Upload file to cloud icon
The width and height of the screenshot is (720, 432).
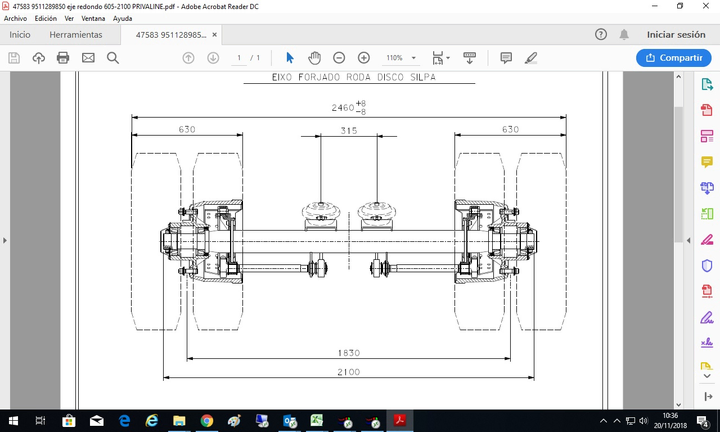pos(39,58)
